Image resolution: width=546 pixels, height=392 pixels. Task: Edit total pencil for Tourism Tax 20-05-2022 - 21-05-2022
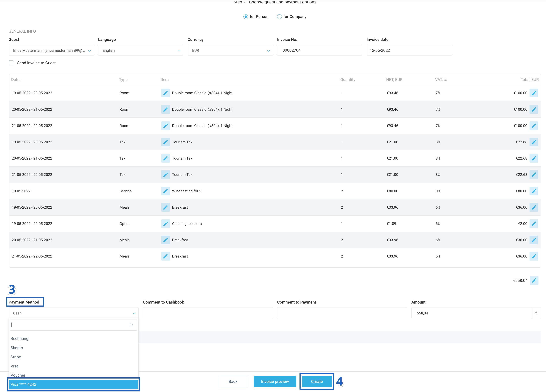(x=534, y=158)
